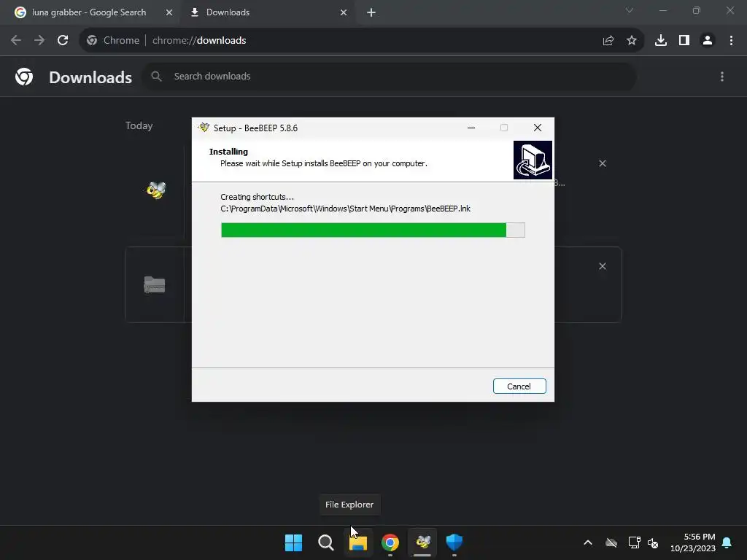
Task: Open Chrome tab search chevron
Action: click(630, 10)
